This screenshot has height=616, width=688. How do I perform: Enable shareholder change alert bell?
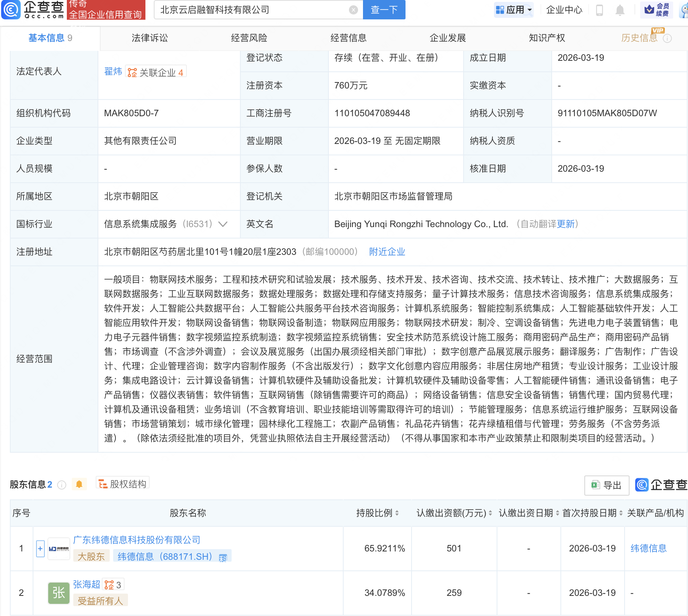(x=79, y=484)
